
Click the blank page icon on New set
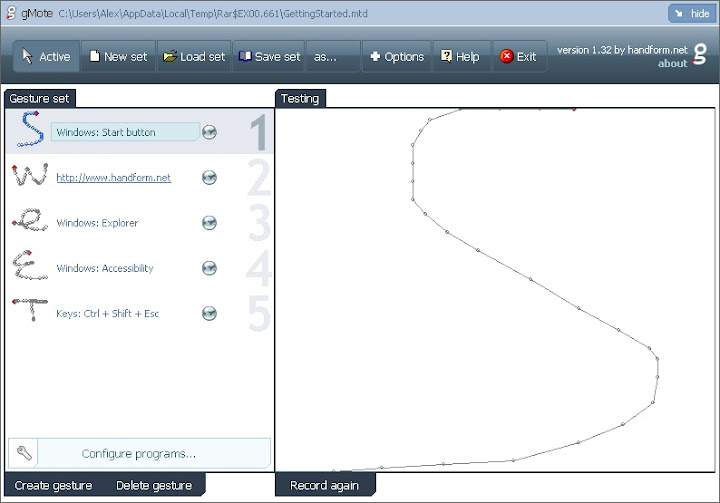click(95, 56)
